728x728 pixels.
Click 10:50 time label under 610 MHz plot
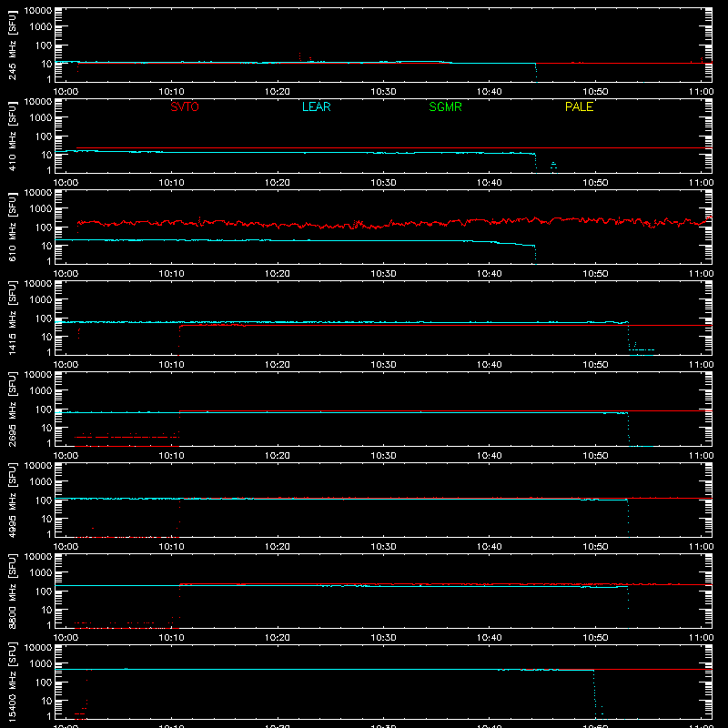click(x=595, y=274)
